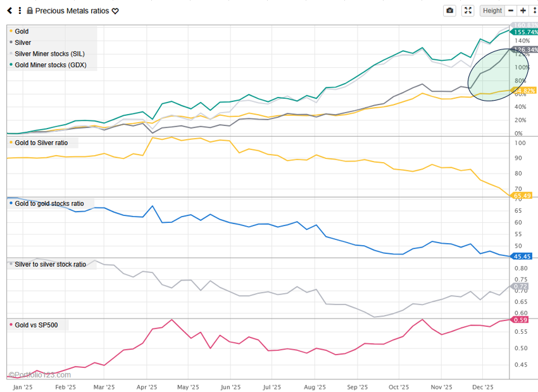Toggle Silver Miner stocks (SIL) series

(49, 54)
